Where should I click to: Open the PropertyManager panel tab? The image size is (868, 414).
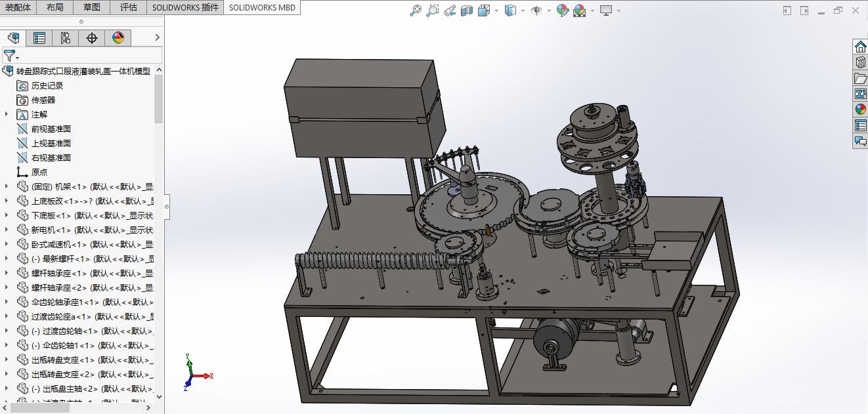pos(39,38)
